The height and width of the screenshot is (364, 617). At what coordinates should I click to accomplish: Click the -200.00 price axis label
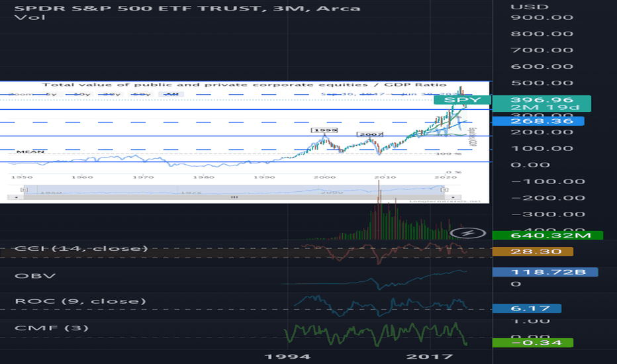tap(547, 198)
